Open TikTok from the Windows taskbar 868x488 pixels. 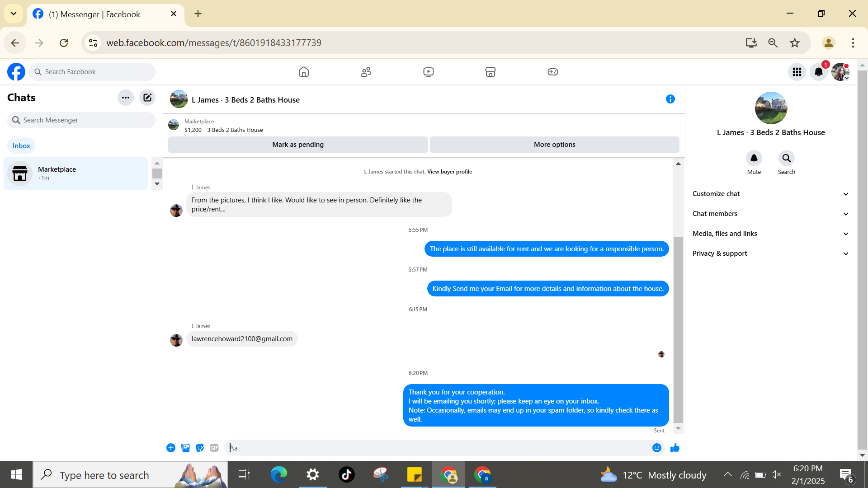tap(347, 474)
